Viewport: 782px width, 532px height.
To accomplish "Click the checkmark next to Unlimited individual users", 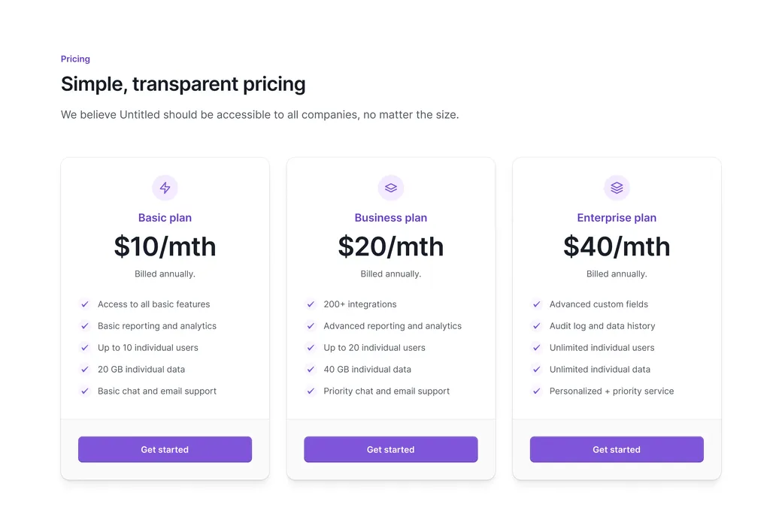I will (536, 348).
